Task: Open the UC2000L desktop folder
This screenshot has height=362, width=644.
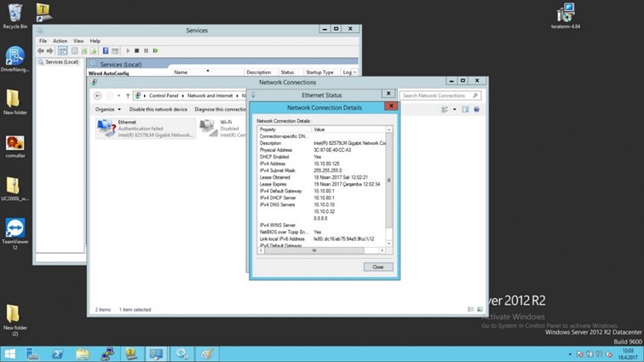Action: pos(15,188)
